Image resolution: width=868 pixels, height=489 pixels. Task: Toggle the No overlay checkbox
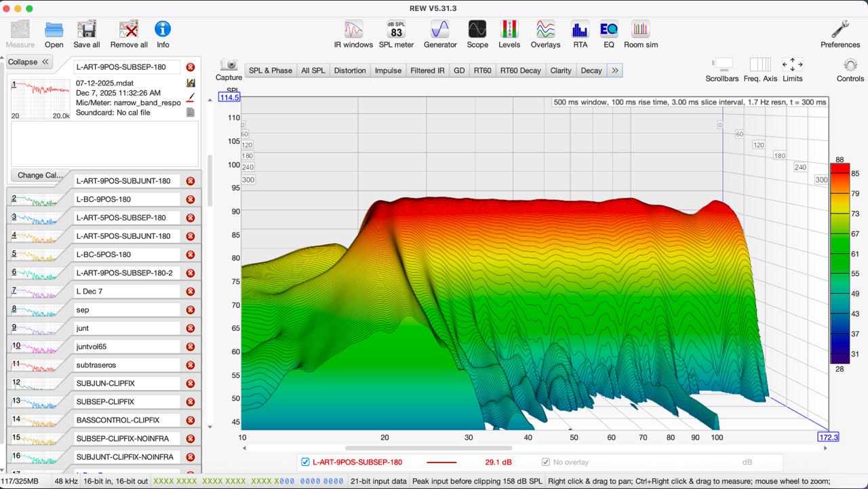point(546,462)
